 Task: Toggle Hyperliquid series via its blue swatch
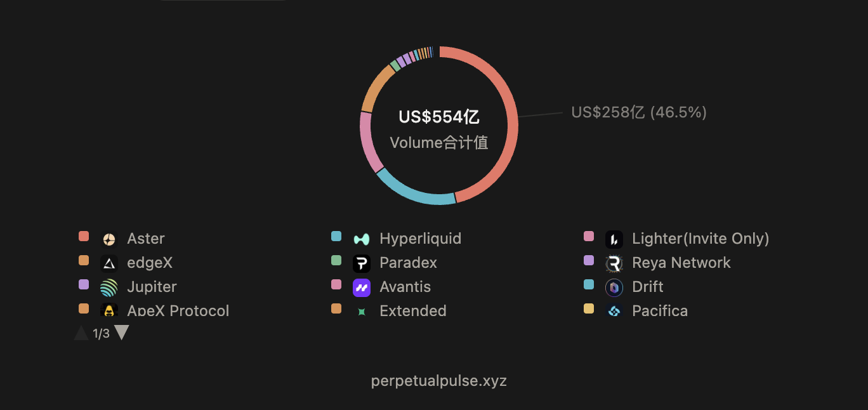(x=336, y=237)
